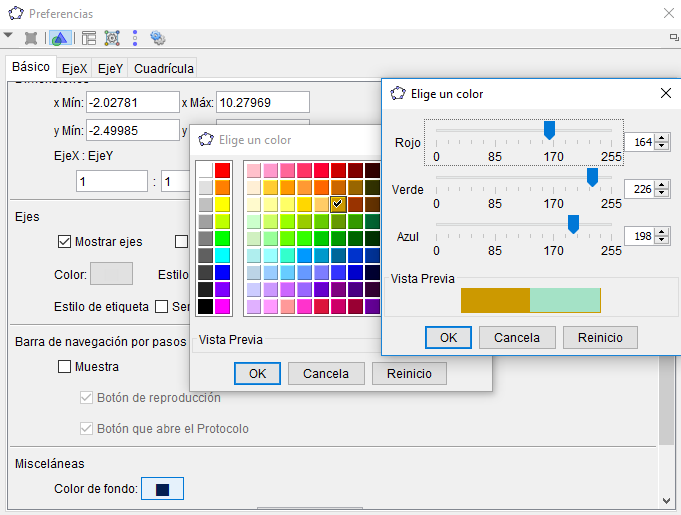The height and width of the screenshot is (515, 681).
Task: Select the checked orange-brown palette swatch
Action: pyautogui.click(x=338, y=204)
